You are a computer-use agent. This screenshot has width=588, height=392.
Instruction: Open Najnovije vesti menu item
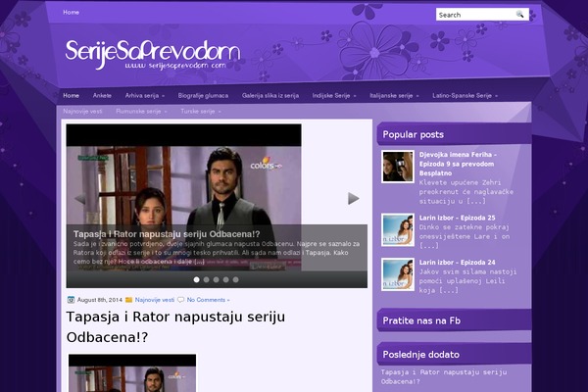[82, 112]
